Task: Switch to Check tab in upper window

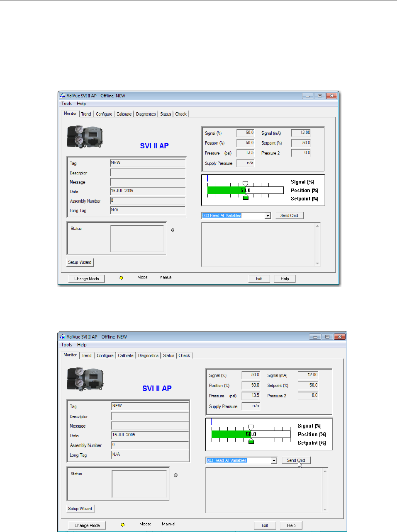Action: pyautogui.click(x=181, y=114)
